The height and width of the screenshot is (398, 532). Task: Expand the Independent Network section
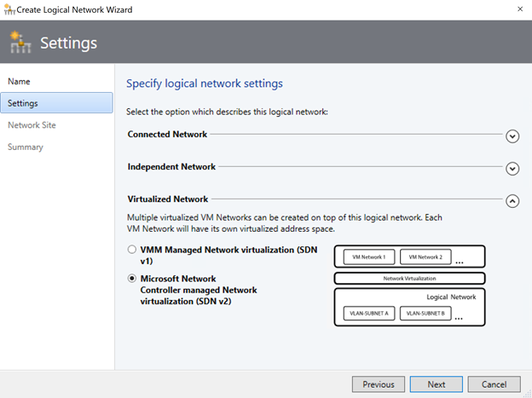512,169
